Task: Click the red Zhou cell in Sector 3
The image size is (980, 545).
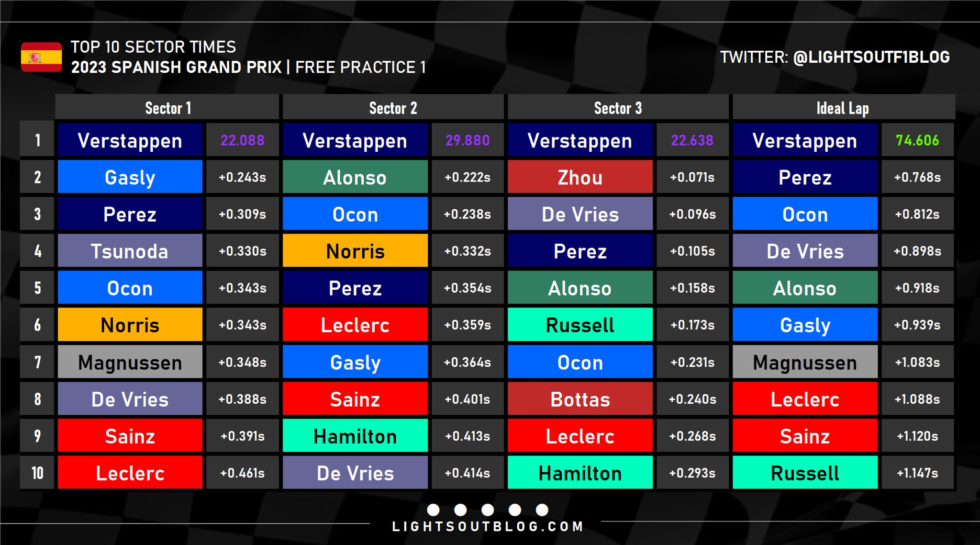Action: [580, 177]
